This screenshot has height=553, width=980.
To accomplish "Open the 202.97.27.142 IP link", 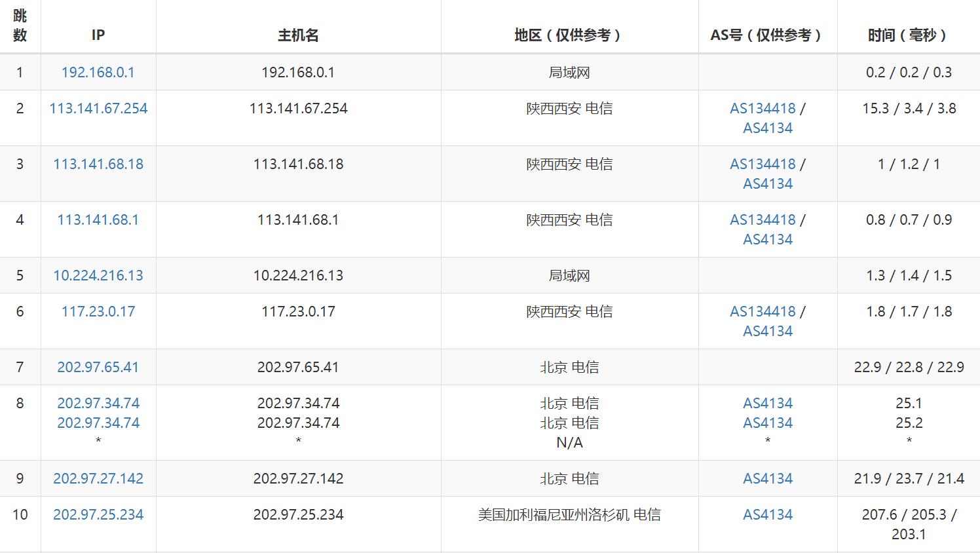I will (x=98, y=478).
